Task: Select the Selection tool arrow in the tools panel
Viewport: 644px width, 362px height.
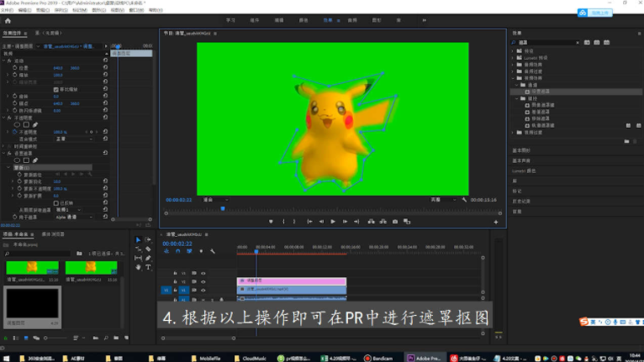Action: (138, 239)
